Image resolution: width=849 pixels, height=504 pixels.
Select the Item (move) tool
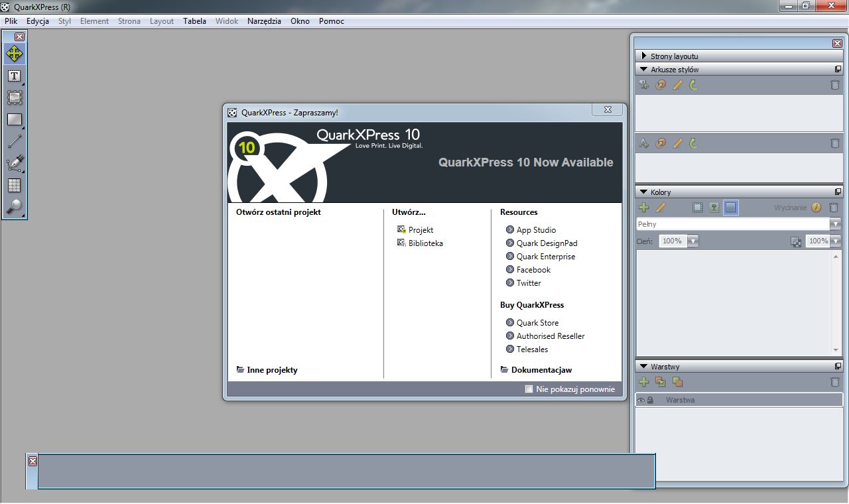click(15, 54)
